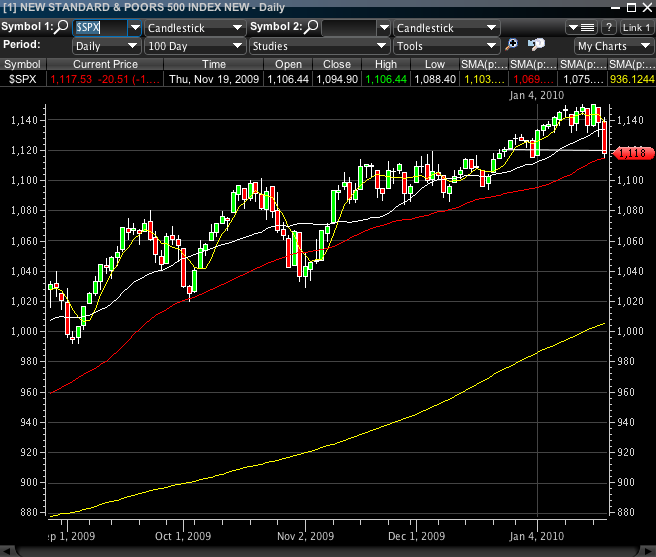
Task: Open the Symbol 2 Candlestick chart type dropdown
Action: 444,28
